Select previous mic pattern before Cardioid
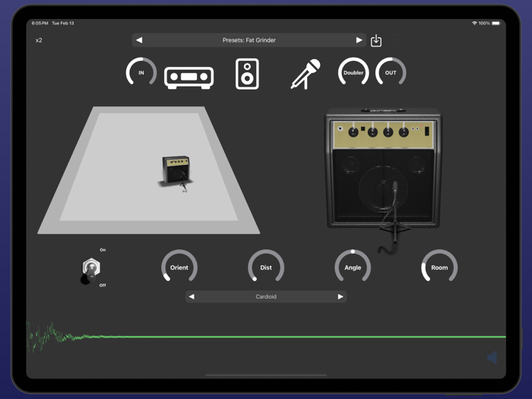Viewport: 532px width, 399px height. point(192,296)
